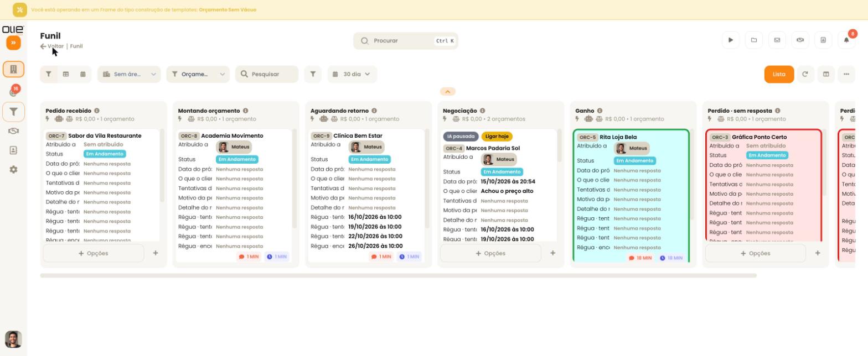Click the refresh icon next to Lista
Screen dimensions: 868x356
pos(805,74)
